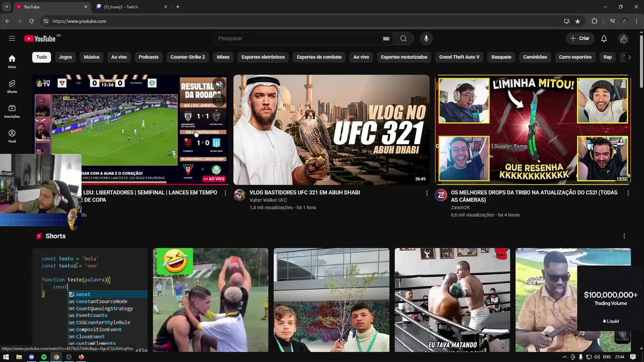Screen dimensions: 644x362
Task: Open options for Melhores Drops CS2 video
Action: pos(628,193)
